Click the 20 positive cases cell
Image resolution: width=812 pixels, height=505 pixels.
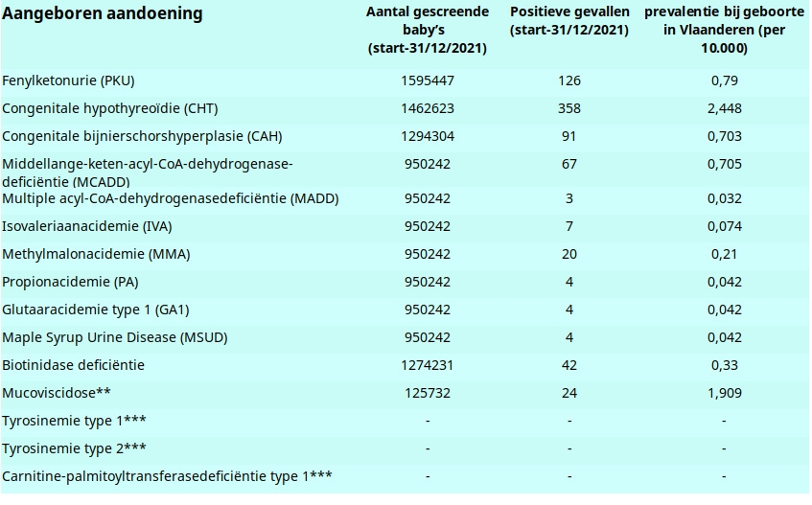569,255
